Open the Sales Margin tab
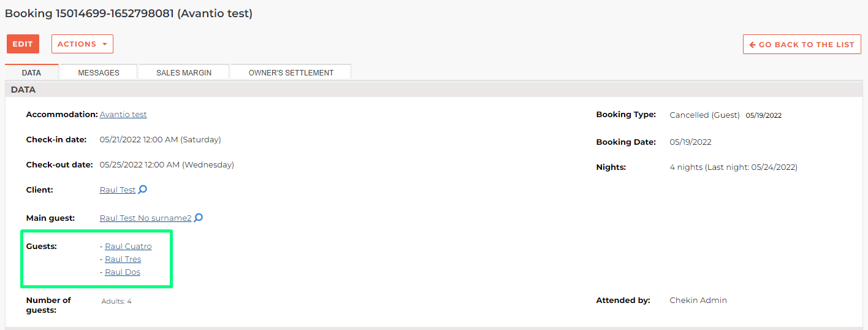 184,72
